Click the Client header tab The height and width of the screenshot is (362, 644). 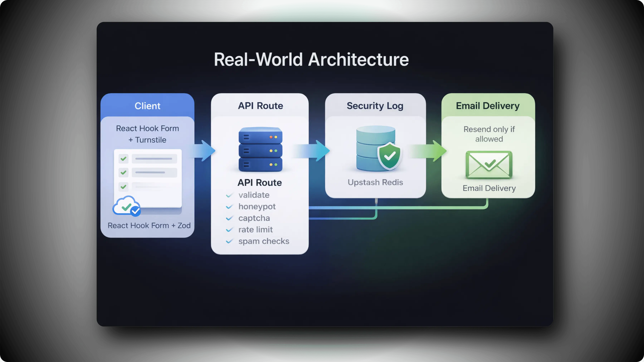click(x=147, y=106)
